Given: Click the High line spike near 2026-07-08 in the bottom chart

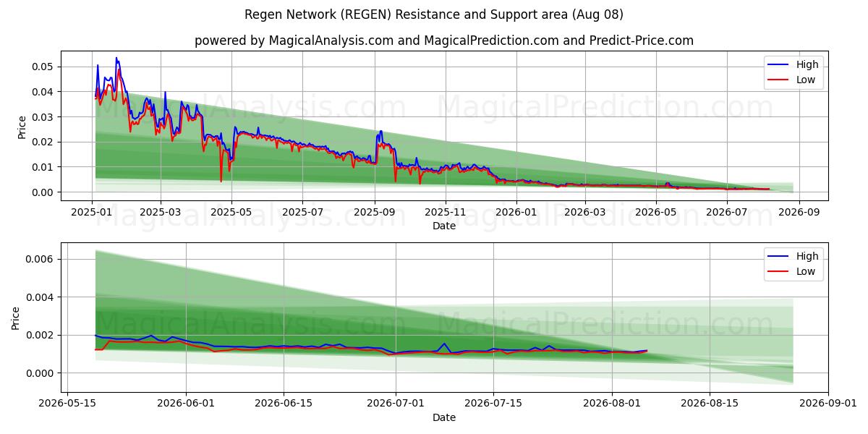Looking at the screenshot, I should [x=444, y=344].
